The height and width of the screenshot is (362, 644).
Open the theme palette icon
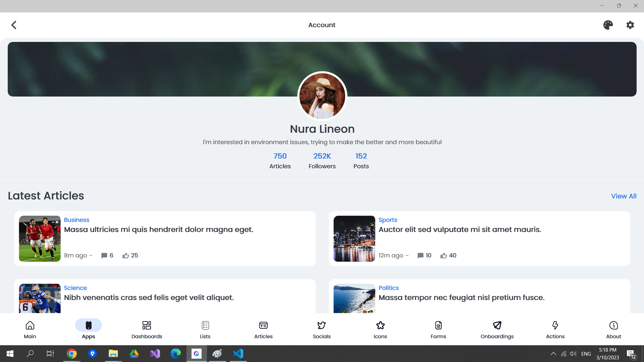click(x=608, y=25)
